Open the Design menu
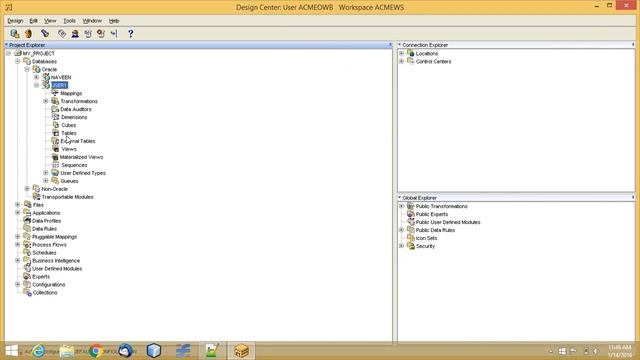Image resolution: width=640 pixels, height=360 pixels. click(x=15, y=21)
